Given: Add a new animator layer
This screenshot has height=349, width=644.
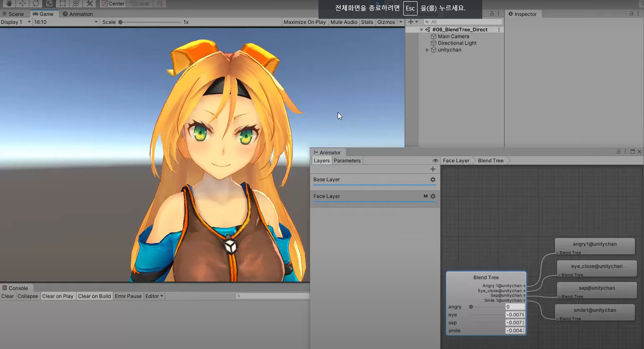Looking at the screenshot, I should point(433,169).
